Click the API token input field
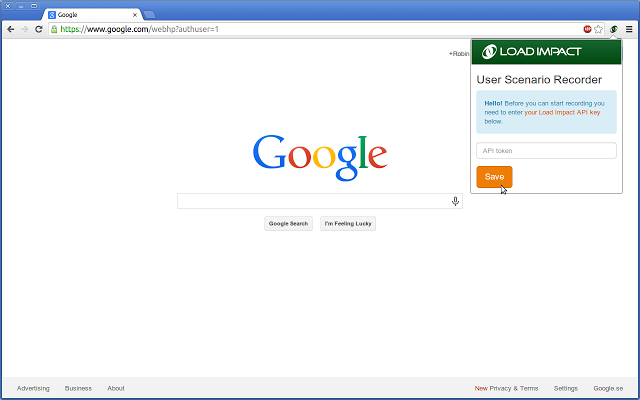Viewport: 640px width, 400px height. click(546, 151)
